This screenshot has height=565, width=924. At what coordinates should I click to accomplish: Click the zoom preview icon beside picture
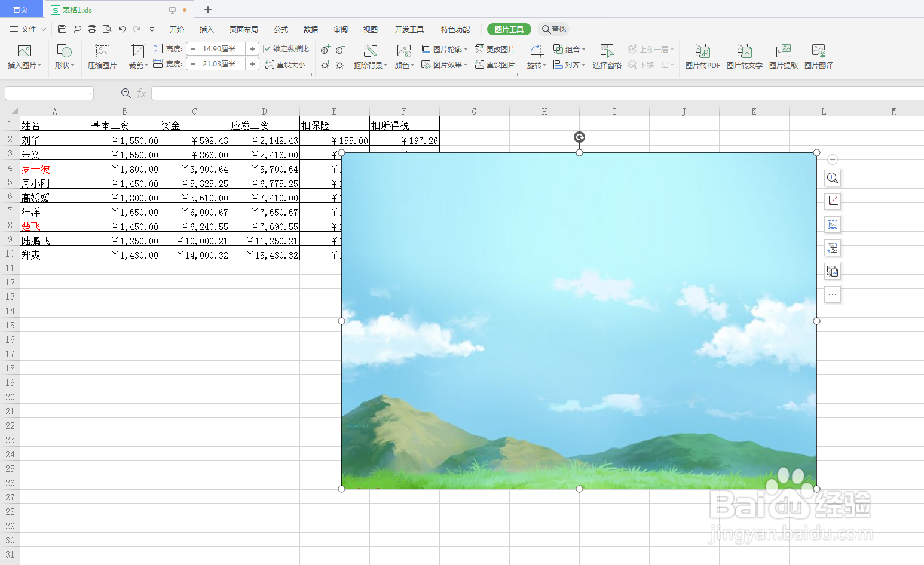833,178
